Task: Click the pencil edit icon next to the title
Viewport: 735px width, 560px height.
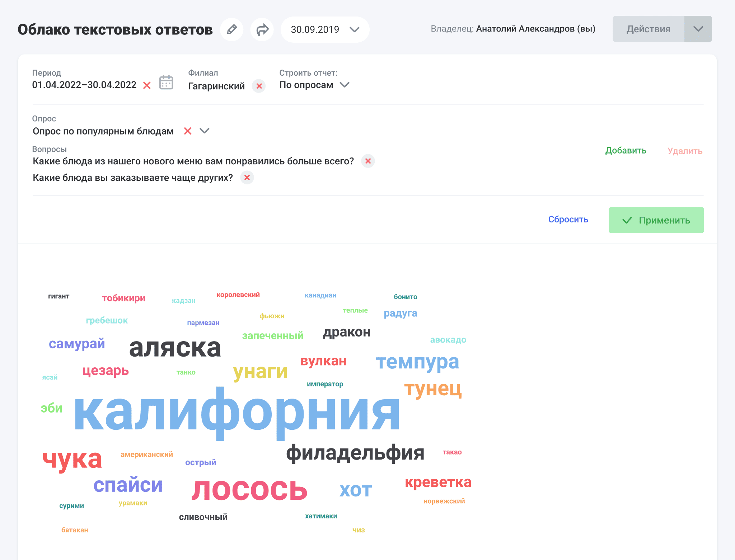Action: (x=232, y=29)
